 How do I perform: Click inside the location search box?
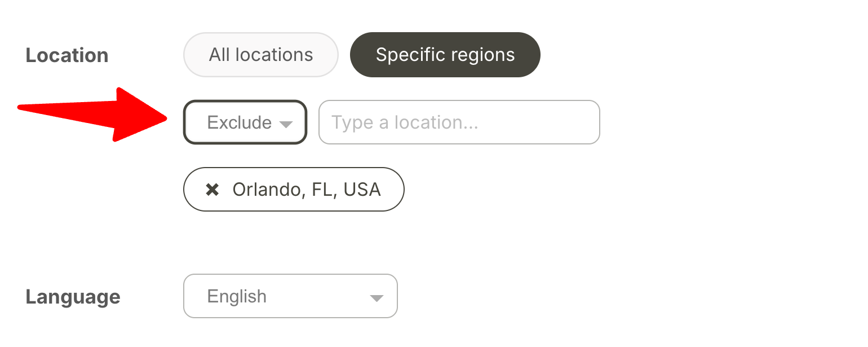pyautogui.click(x=459, y=122)
